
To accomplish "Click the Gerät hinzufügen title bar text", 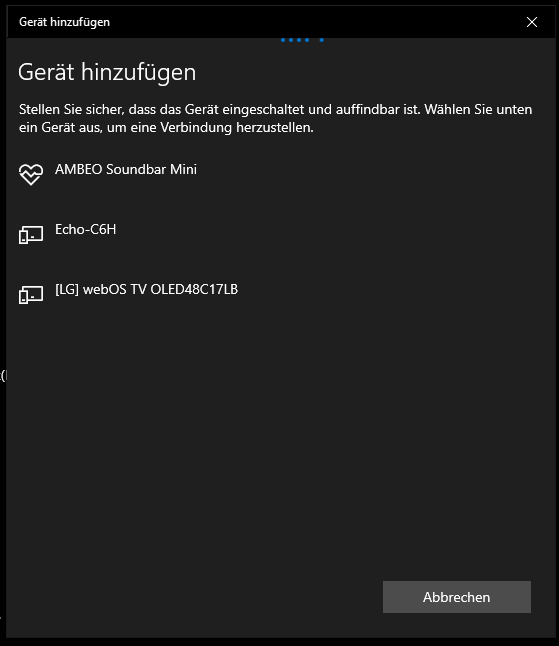I will point(64,22).
